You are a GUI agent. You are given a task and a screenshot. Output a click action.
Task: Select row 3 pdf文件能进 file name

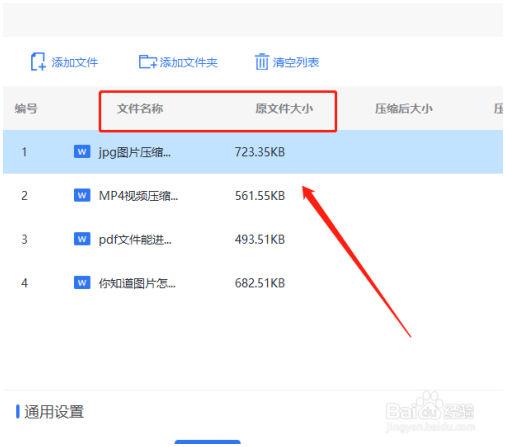(135, 239)
